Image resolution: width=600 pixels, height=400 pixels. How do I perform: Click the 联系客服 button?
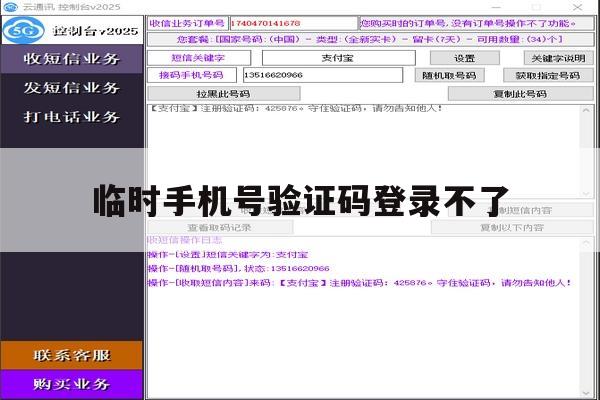(x=72, y=355)
